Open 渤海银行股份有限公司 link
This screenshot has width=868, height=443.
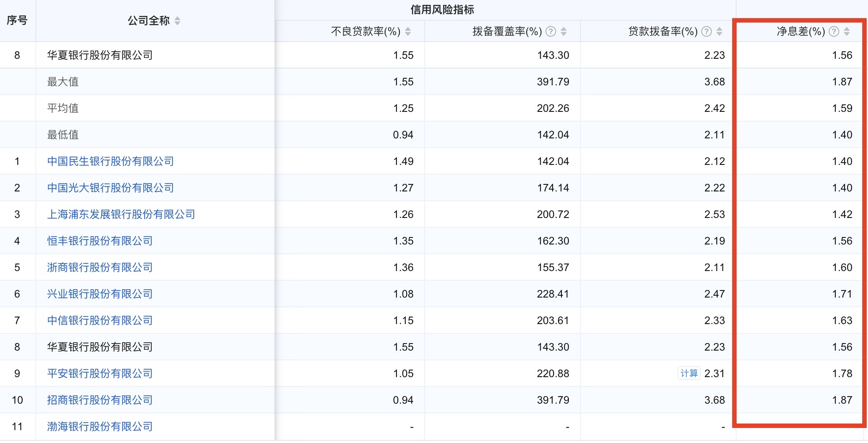tap(100, 427)
